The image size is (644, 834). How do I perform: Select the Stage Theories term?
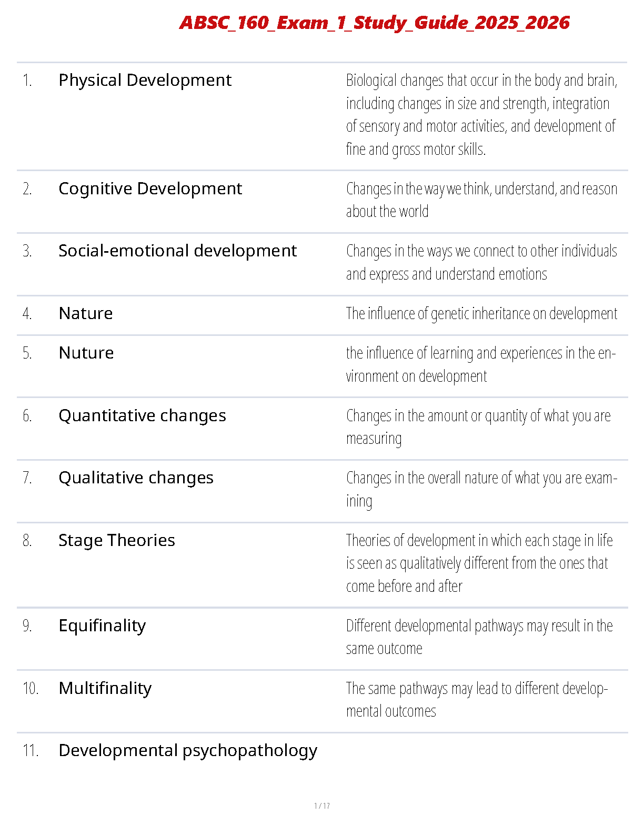116,540
